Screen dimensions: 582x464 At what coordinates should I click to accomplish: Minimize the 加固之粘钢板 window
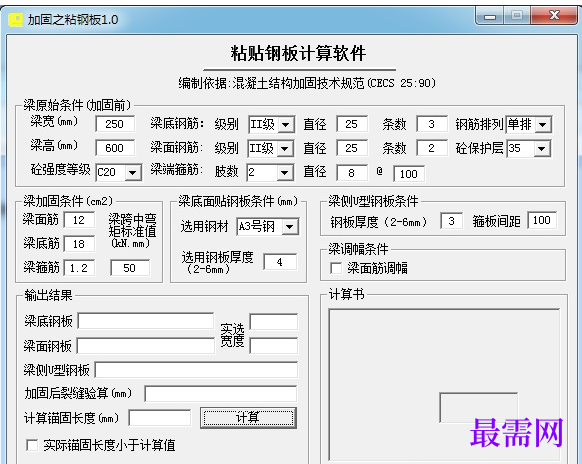pyautogui.click(x=490, y=17)
